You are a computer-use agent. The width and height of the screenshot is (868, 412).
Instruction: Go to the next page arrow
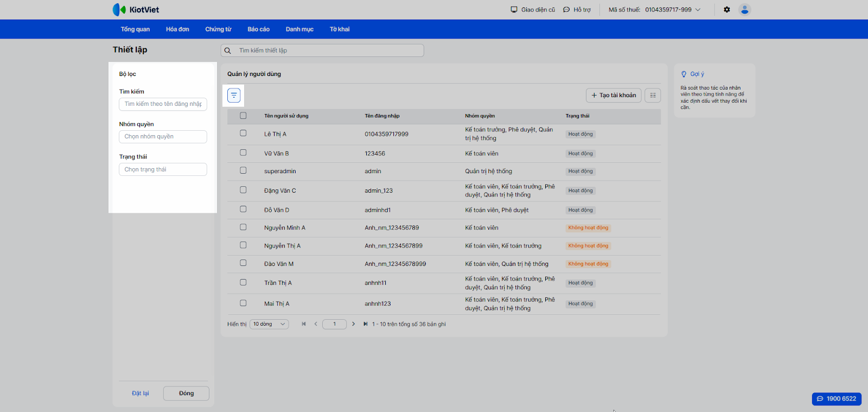click(x=353, y=324)
